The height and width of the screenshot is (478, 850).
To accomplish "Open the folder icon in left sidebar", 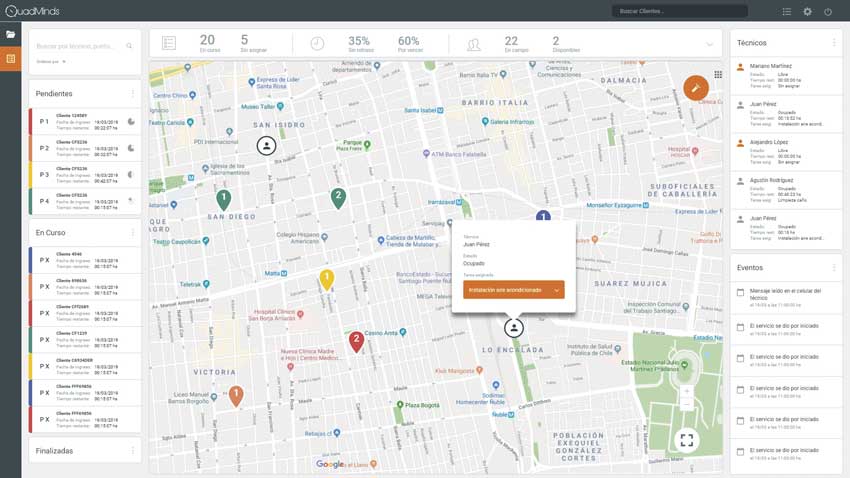I will pyautogui.click(x=10, y=34).
